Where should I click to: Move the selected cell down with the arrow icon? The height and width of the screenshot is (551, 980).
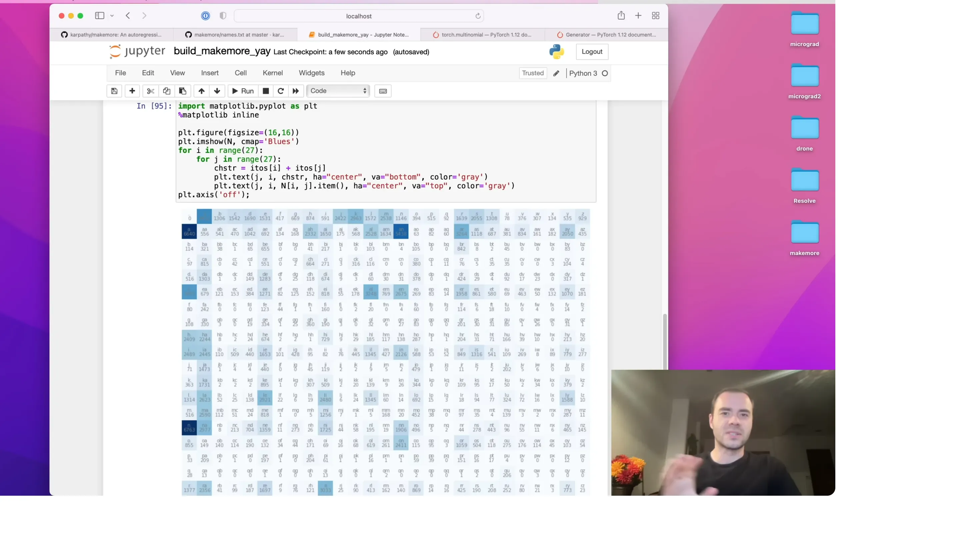pos(217,91)
